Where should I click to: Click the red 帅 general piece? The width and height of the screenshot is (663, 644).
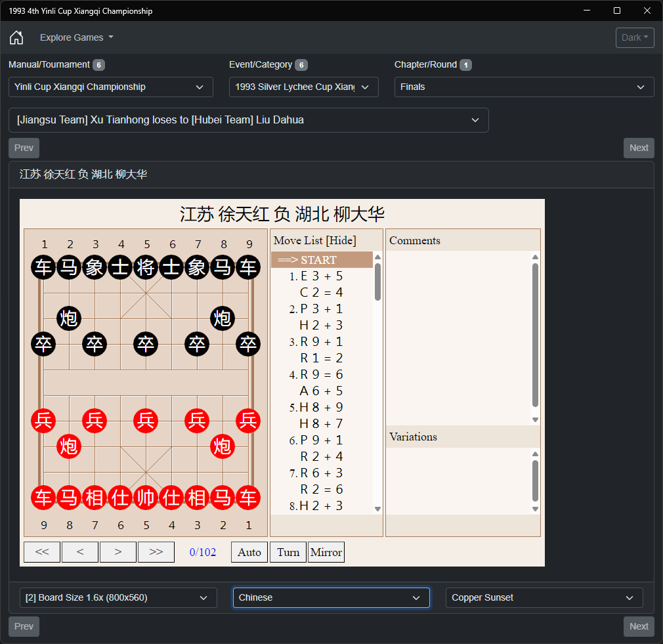coord(146,498)
